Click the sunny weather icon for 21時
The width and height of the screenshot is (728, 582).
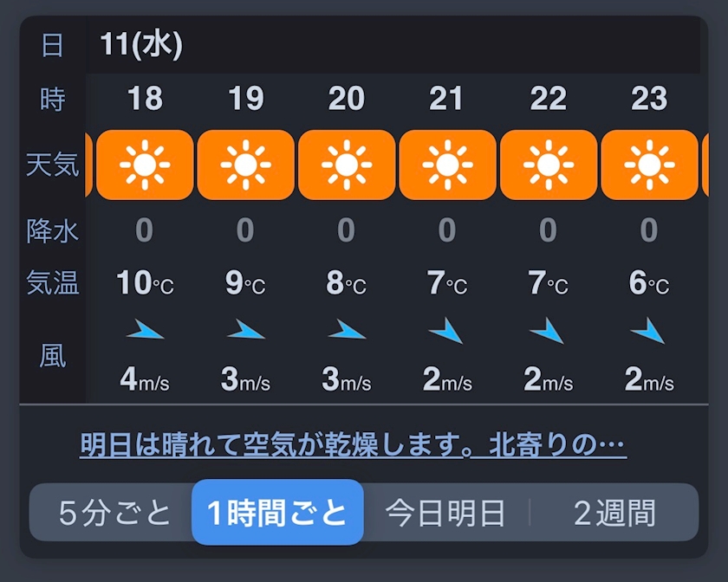click(x=447, y=165)
